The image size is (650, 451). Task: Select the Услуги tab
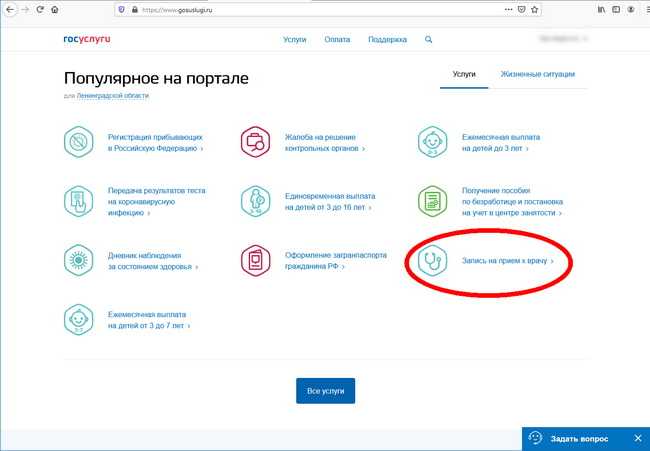(x=464, y=74)
